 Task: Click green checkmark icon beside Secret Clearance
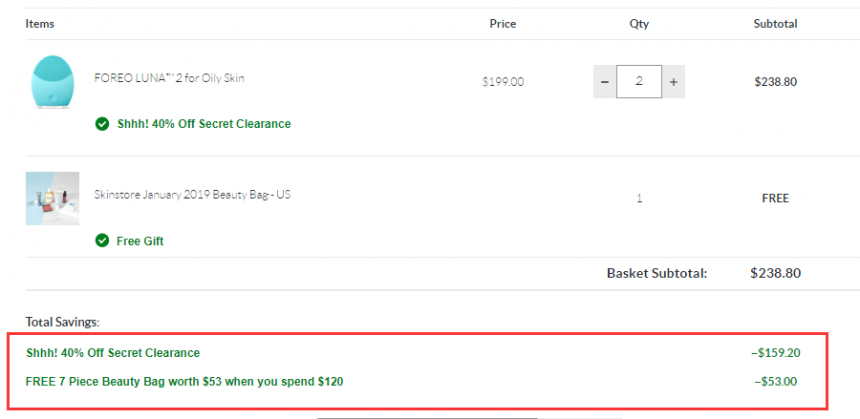102,124
